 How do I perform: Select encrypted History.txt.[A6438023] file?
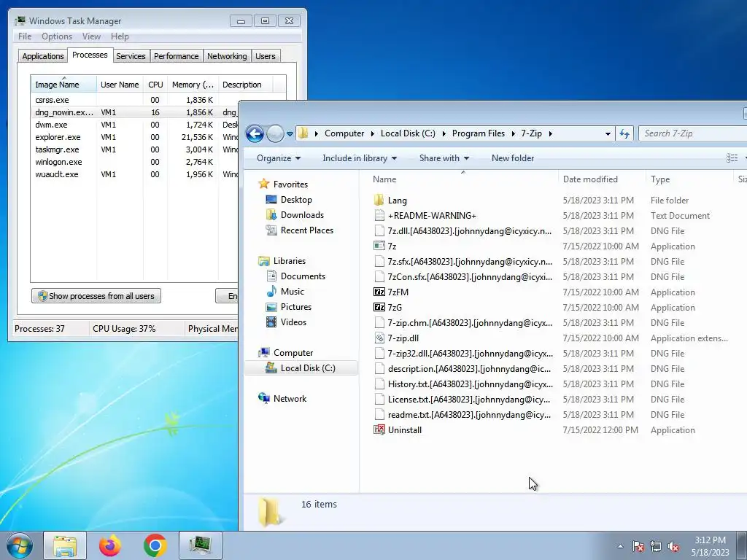471,384
